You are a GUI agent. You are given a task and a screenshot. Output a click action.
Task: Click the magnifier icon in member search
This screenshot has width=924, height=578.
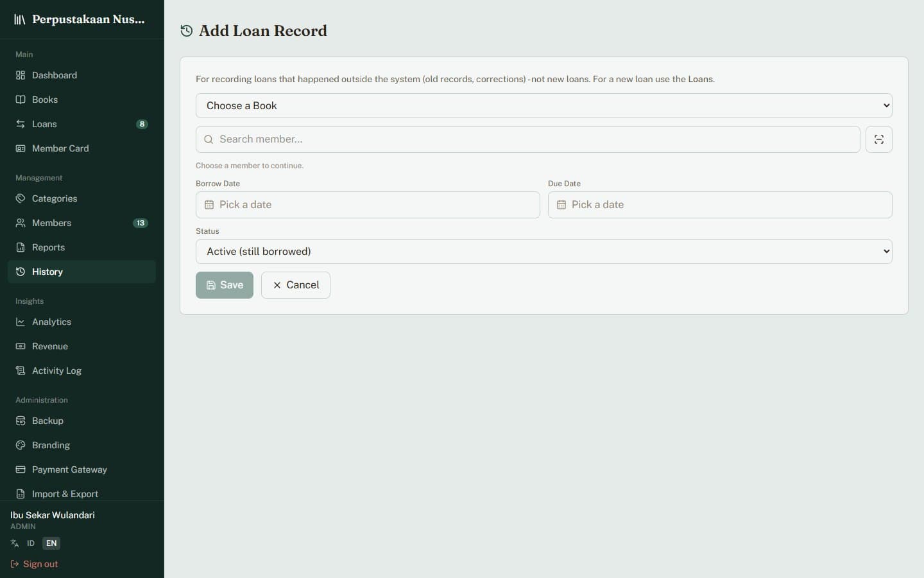pyautogui.click(x=209, y=139)
